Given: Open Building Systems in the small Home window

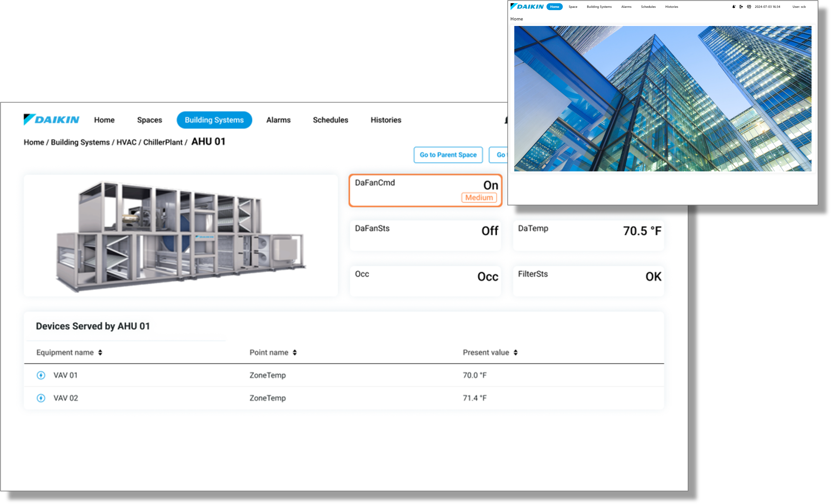Looking at the screenshot, I should click(x=599, y=7).
